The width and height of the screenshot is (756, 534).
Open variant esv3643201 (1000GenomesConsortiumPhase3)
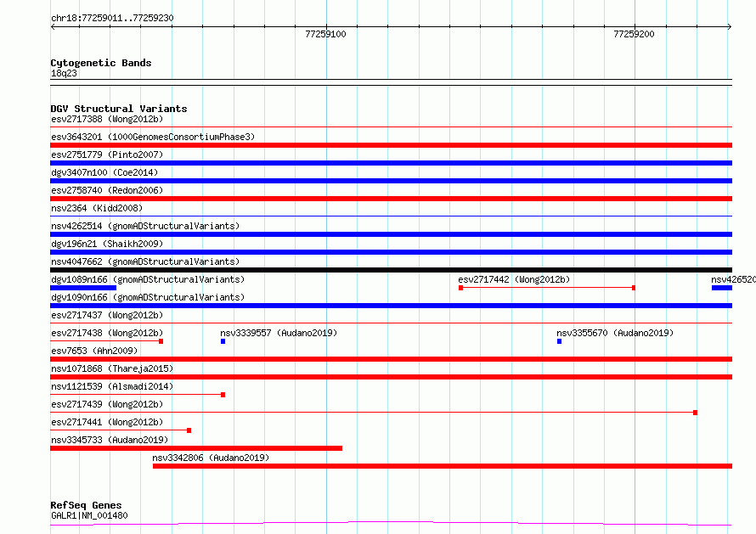153,137
